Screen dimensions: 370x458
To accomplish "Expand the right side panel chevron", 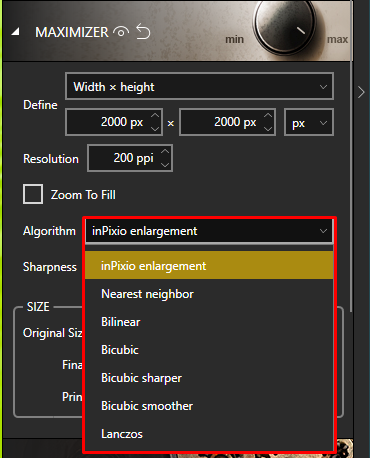I will (x=361, y=92).
